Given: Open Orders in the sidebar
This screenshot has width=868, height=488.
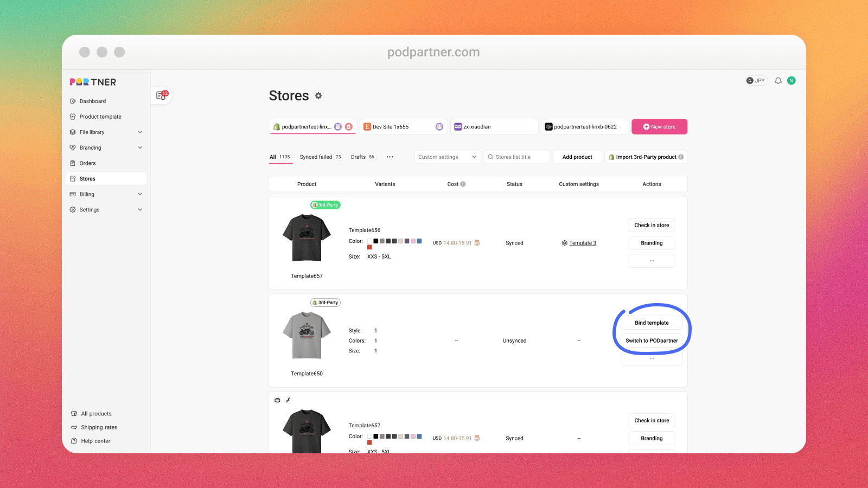Looking at the screenshot, I should click(x=106, y=163).
